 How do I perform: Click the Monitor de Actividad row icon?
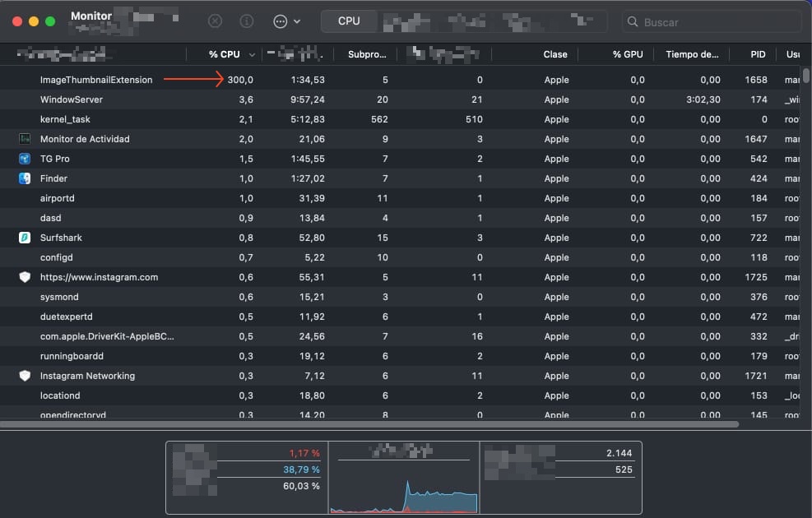coord(25,139)
